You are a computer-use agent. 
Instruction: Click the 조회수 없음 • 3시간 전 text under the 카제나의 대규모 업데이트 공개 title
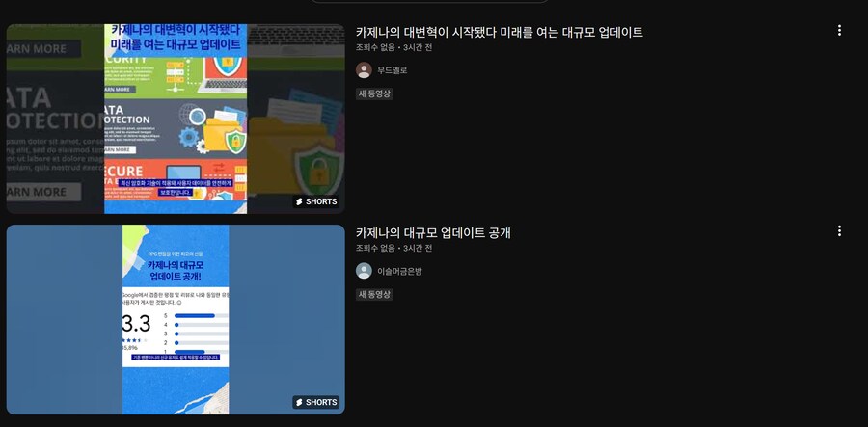tap(394, 249)
